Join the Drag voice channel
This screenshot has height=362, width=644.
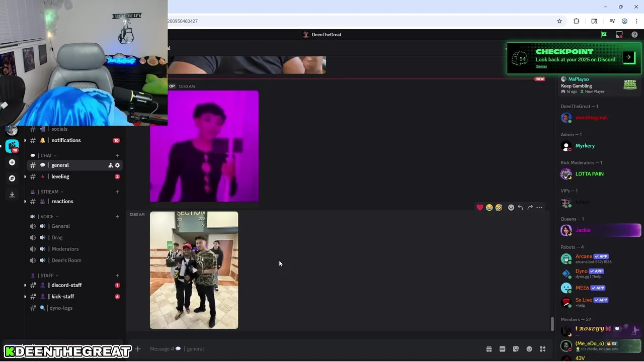point(74,238)
